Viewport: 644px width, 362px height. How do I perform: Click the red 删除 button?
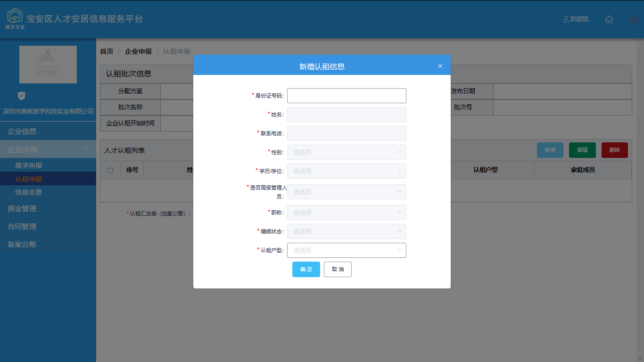[614, 150]
